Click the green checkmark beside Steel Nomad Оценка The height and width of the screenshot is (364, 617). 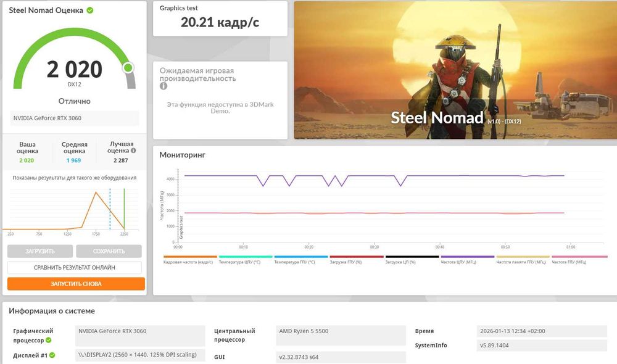(x=90, y=10)
